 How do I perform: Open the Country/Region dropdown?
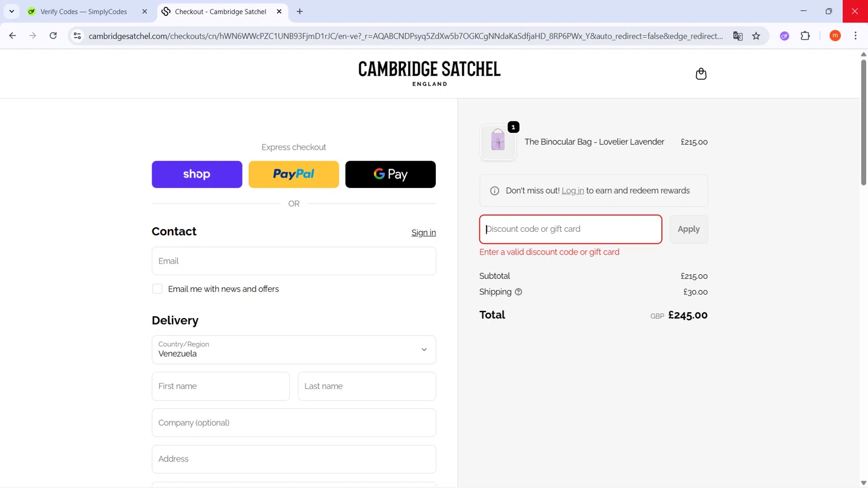294,350
